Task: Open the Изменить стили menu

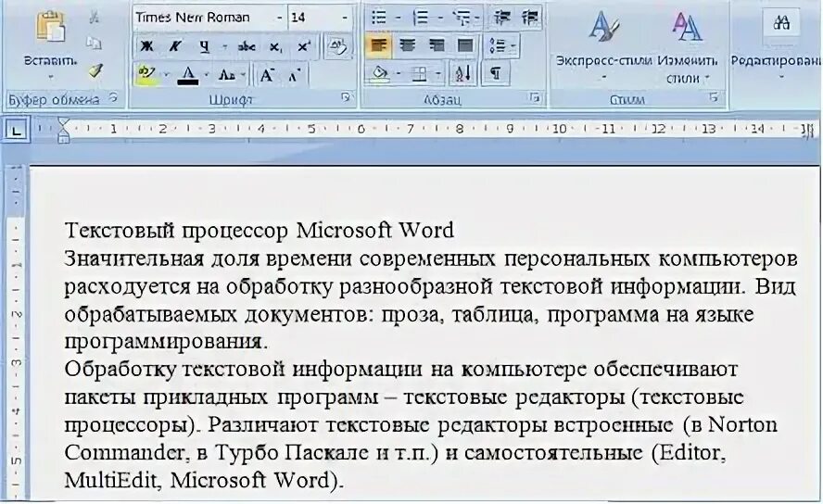Action: tap(688, 46)
